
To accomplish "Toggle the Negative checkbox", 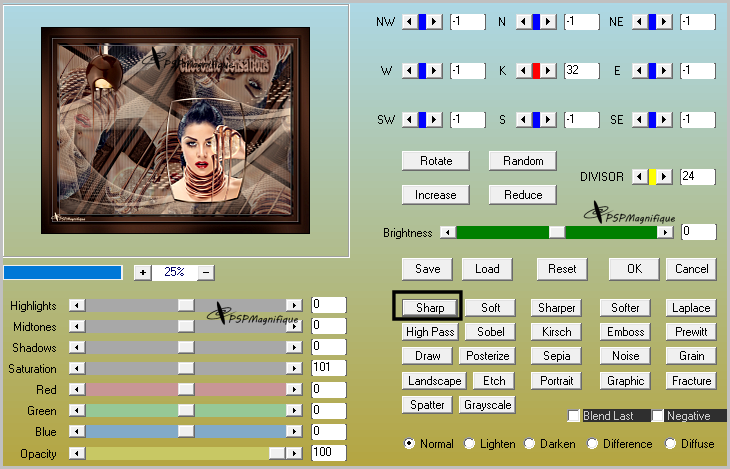I will point(658,416).
